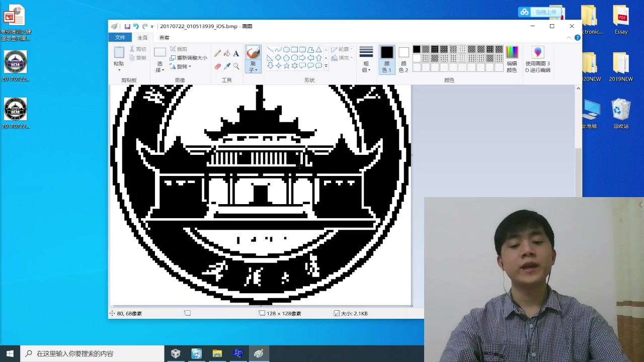This screenshot has height=362, width=644.
Task: Select the Magnifier tool
Action: click(x=236, y=66)
